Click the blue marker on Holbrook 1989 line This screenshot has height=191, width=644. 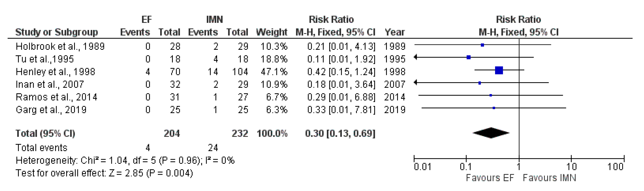point(482,45)
